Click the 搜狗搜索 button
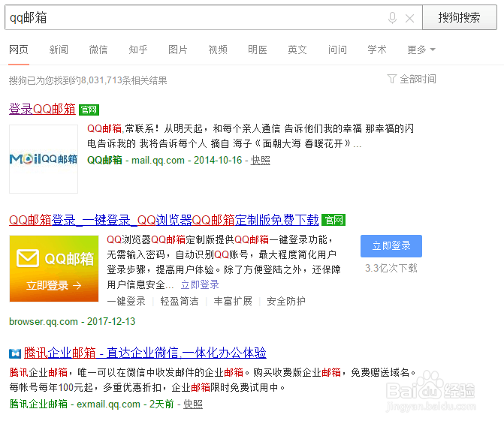 point(460,17)
